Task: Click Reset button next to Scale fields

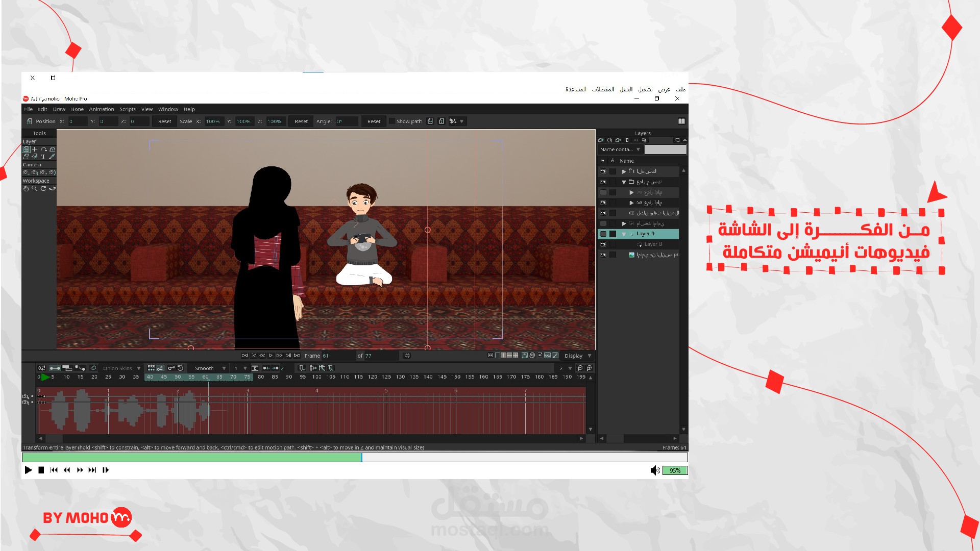Action: tap(301, 121)
